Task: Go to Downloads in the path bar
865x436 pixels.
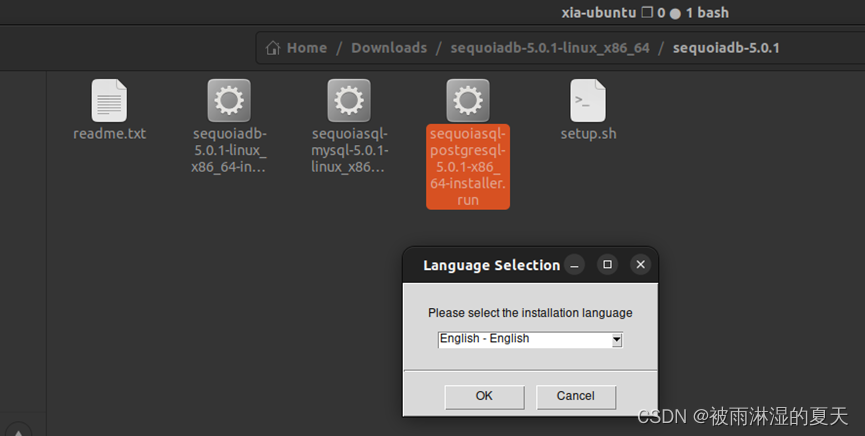Action: (389, 48)
